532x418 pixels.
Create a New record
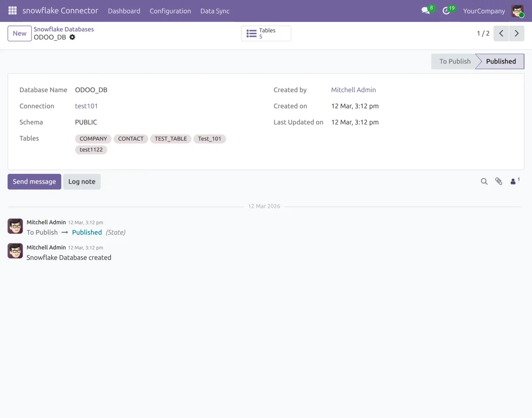click(x=20, y=33)
